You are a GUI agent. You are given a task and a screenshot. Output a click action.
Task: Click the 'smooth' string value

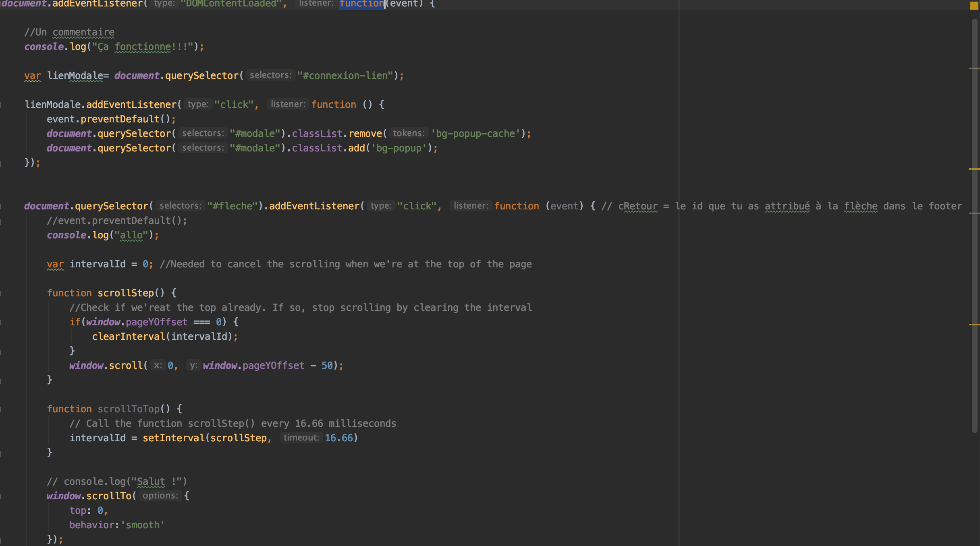143,525
